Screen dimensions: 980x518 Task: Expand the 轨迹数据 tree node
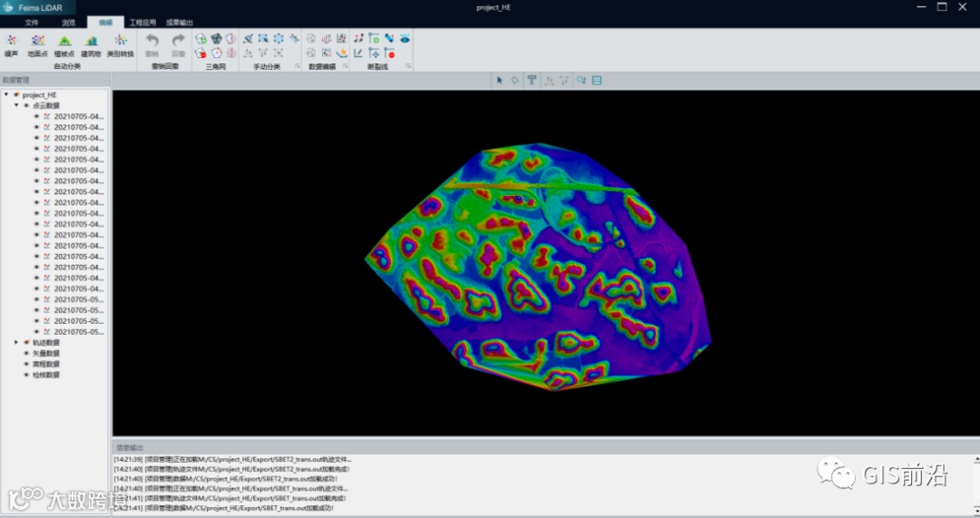(16, 342)
